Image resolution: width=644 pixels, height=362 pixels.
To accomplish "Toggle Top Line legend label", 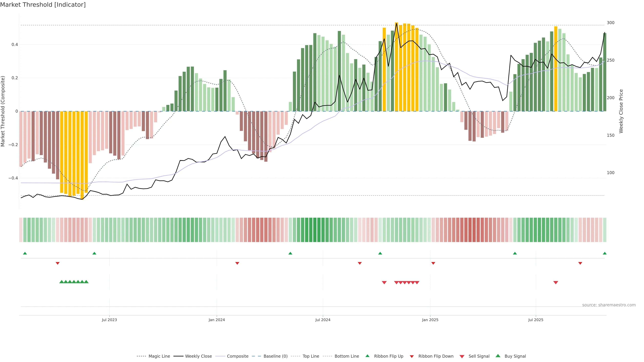I will (311, 356).
